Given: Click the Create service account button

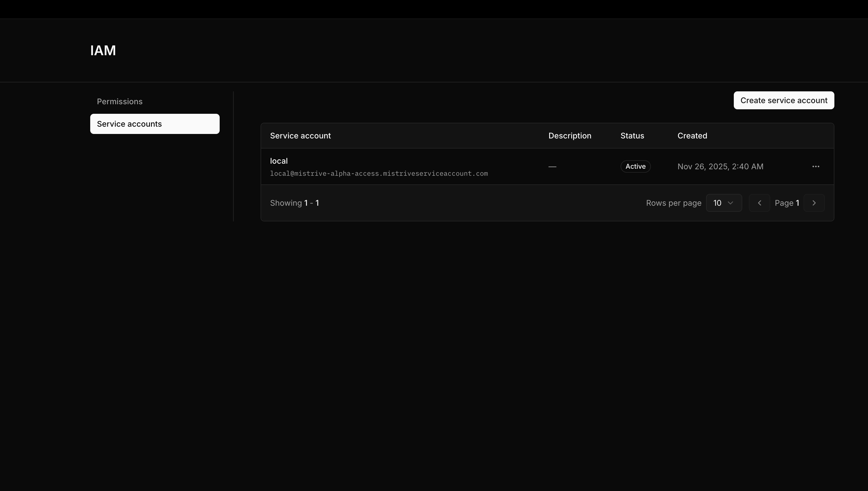Looking at the screenshot, I should 784,100.
